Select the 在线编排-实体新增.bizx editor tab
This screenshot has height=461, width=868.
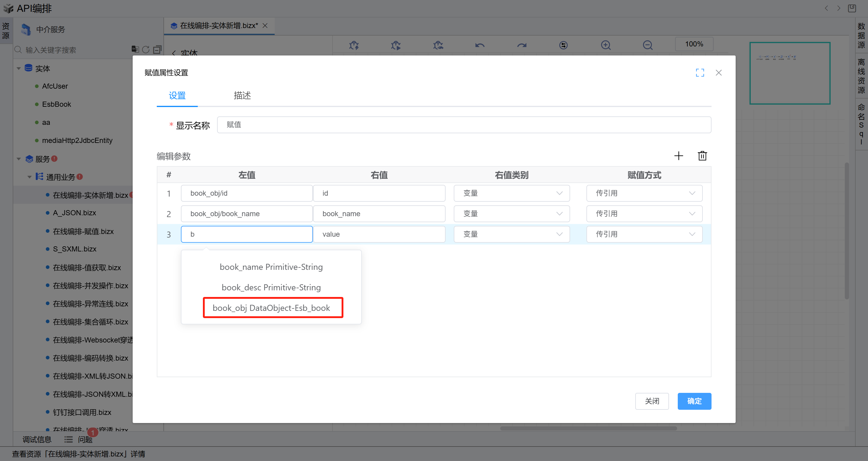pos(218,26)
